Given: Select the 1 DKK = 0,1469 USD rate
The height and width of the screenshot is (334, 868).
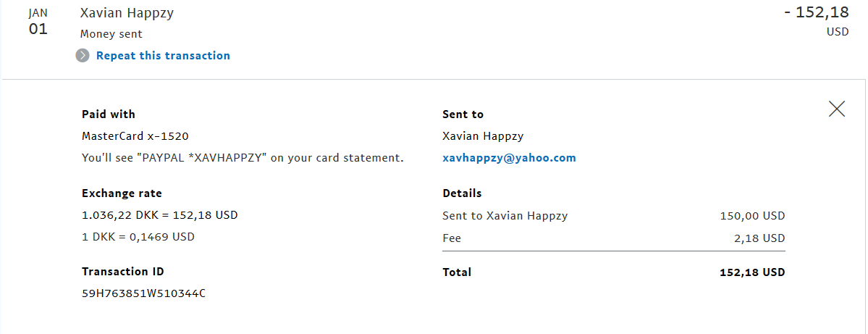Looking at the screenshot, I should point(138,237).
